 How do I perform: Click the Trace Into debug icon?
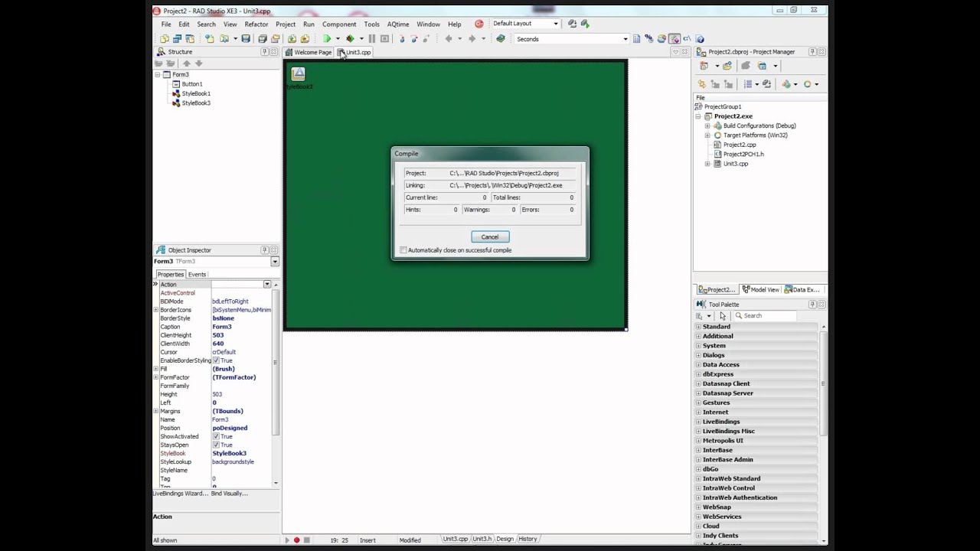click(402, 38)
